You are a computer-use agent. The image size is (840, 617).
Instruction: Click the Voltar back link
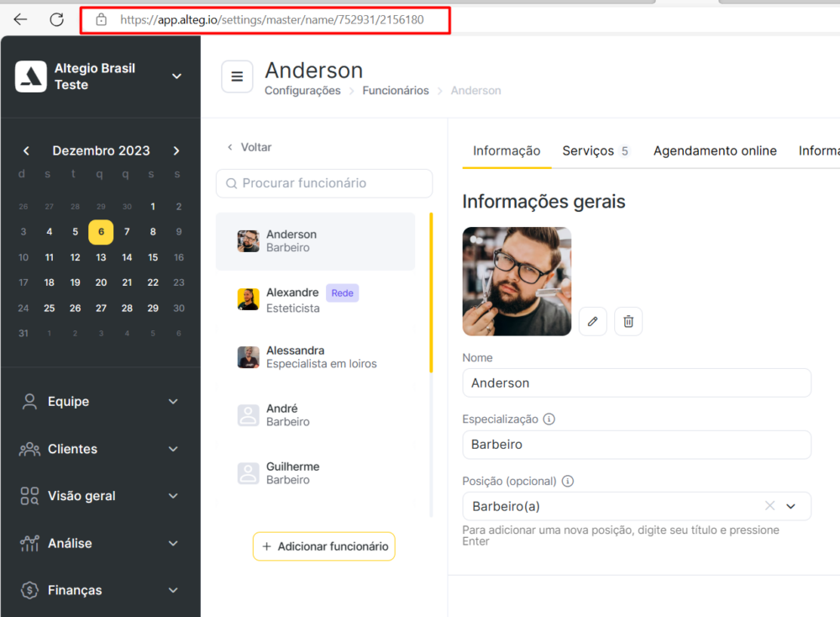pyautogui.click(x=249, y=147)
